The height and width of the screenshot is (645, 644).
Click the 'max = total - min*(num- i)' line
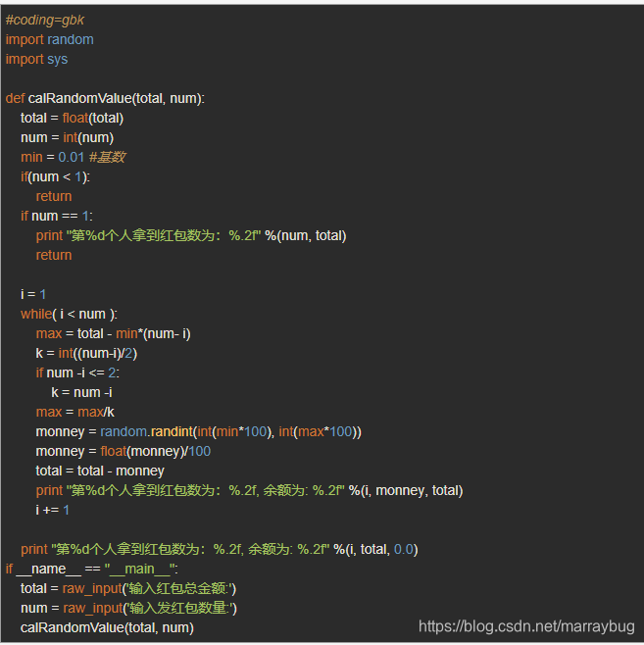(113, 333)
